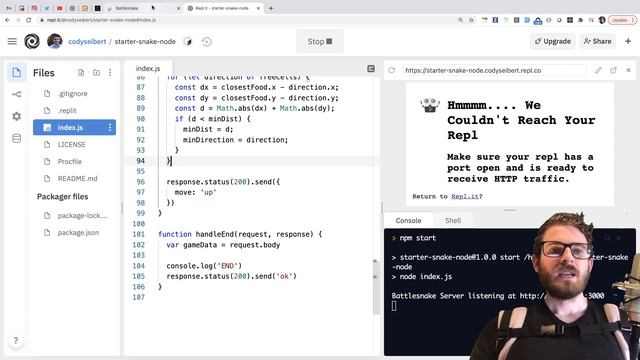Open the Replit hamburger menu
This screenshot has width=640, height=360.
point(12,41)
